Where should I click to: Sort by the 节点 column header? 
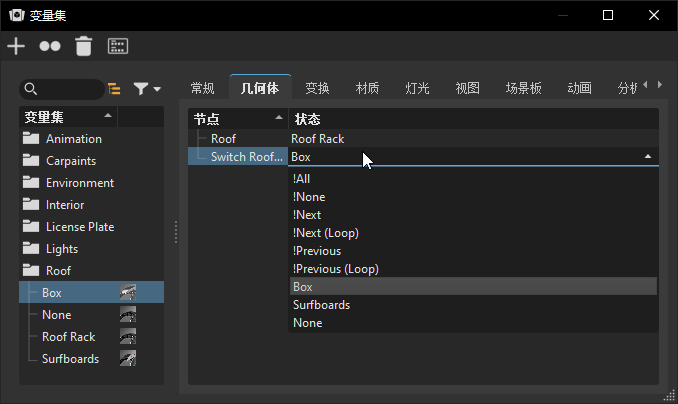[238, 119]
